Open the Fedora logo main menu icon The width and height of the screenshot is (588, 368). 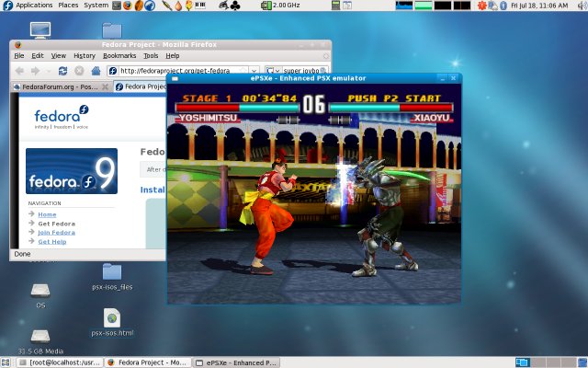tap(7, 6)
